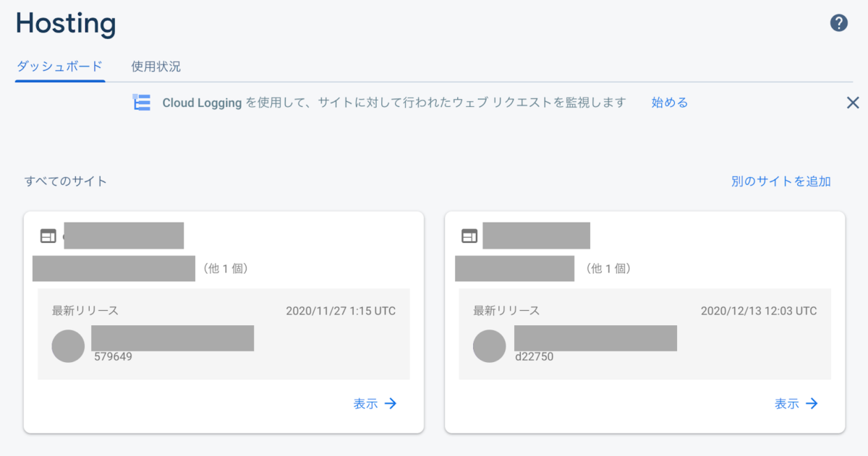Click the Hosting page title
The image size is (868, 456).
65,23
